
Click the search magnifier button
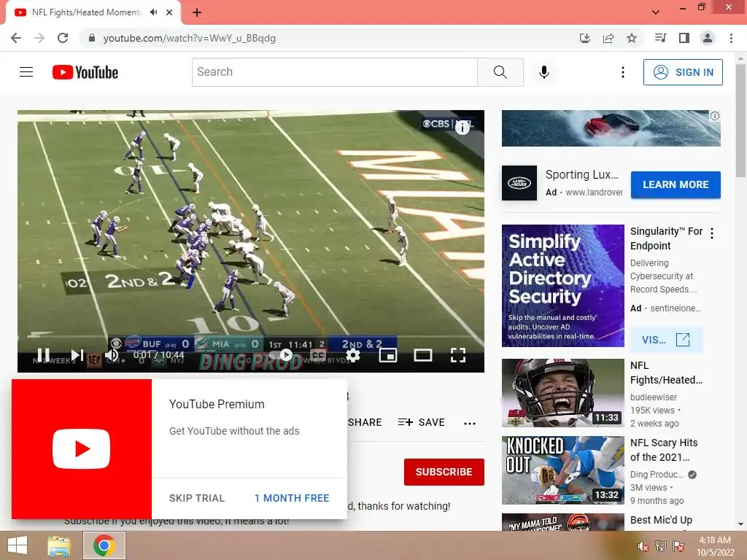click(x=500, y=72)
